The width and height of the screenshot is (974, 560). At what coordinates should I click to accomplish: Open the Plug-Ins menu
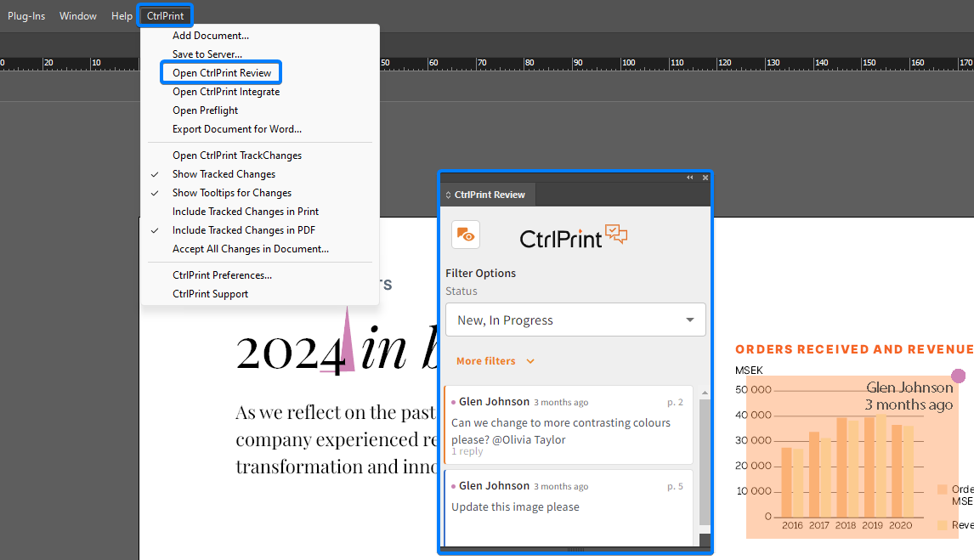26,16
